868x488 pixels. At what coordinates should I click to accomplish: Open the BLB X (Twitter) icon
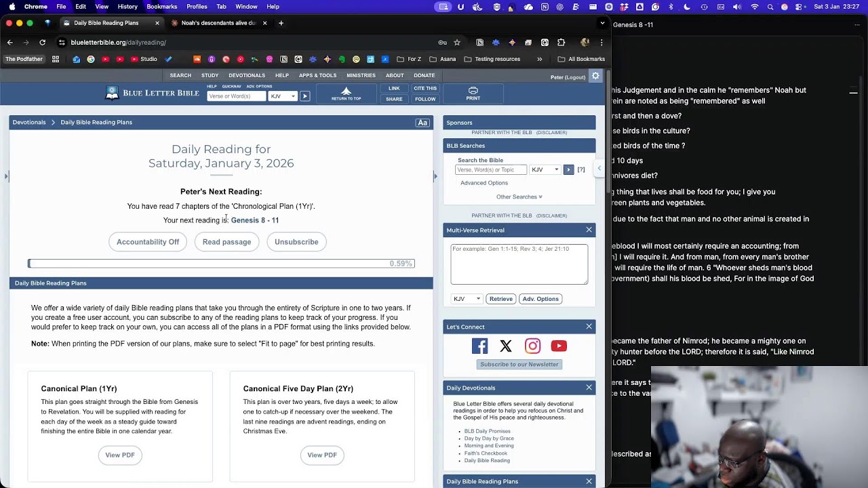coord(506,346)
